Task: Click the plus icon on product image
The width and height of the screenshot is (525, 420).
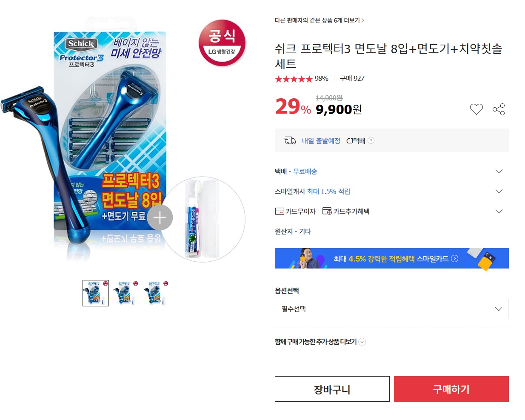Action: (x=160, y=217)
